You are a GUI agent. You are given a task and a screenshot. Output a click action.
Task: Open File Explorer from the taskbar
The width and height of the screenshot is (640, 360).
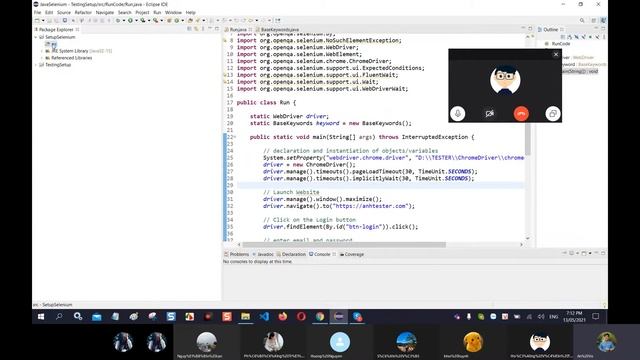point(245,316)
